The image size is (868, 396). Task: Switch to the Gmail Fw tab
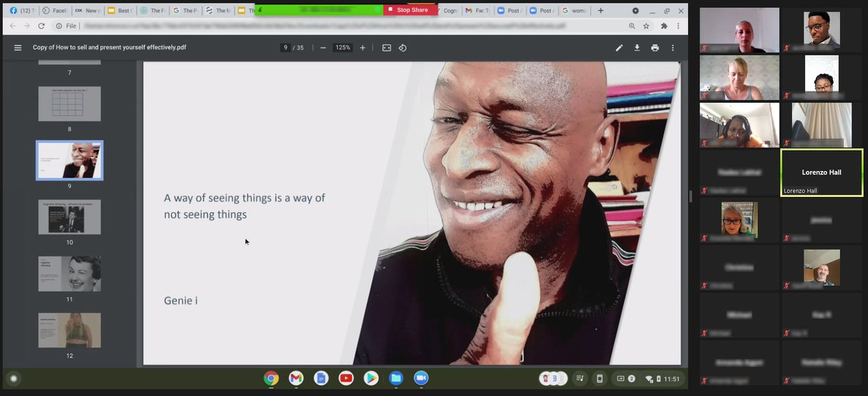coord(478,10)
